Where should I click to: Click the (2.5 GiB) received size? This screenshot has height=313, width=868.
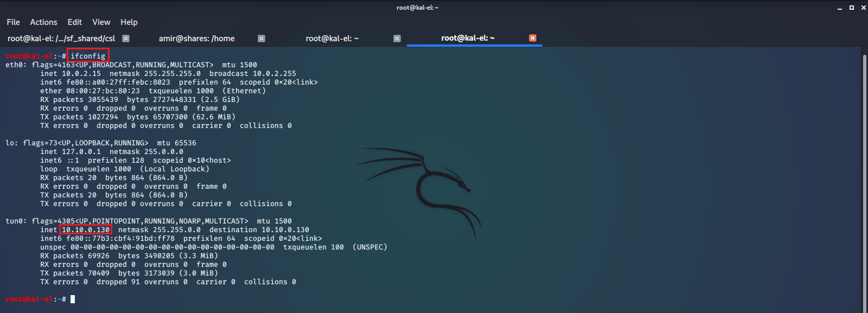click(x=220, y=99)
